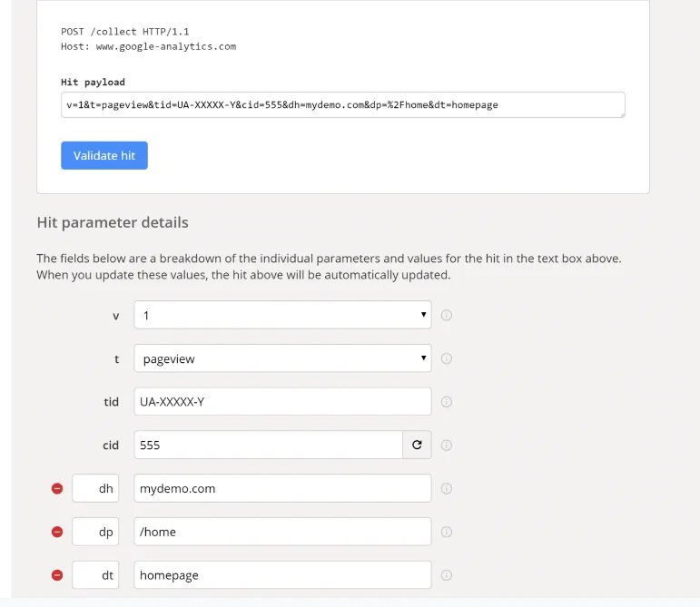Show info for the t parameter
The image size is (700, 607).
[x=447, y=358]
